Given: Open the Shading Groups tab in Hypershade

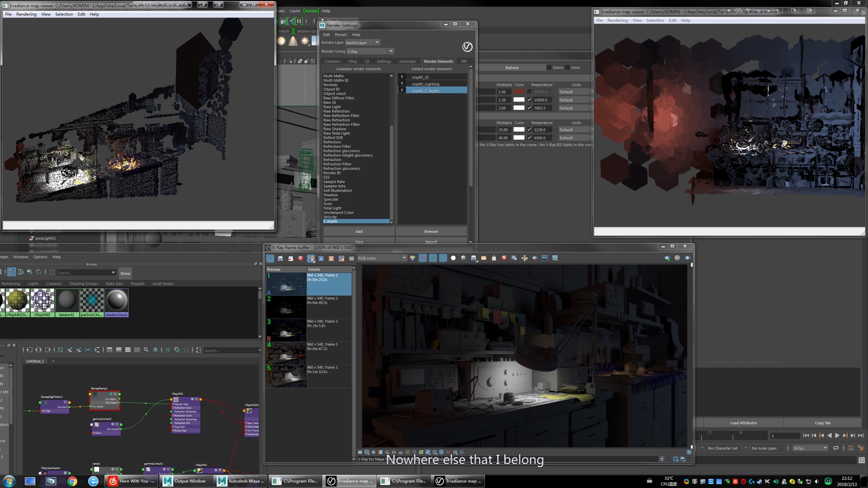Looking at the screenshot, I should pos(83,284).
